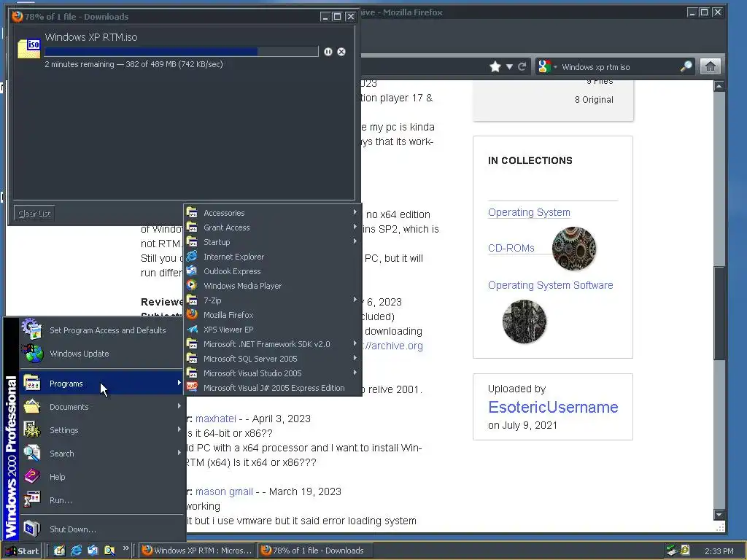Open Windows Update from Start menu
The height and width of the screenshot is (560, 747).
point(101,354)
